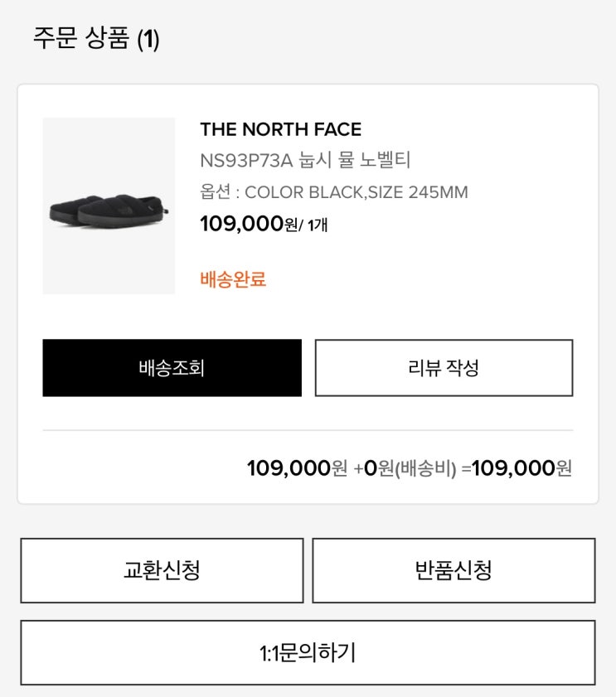616x697 pixels.
Task: Click the 1개 quantity label
Action: 318,225
